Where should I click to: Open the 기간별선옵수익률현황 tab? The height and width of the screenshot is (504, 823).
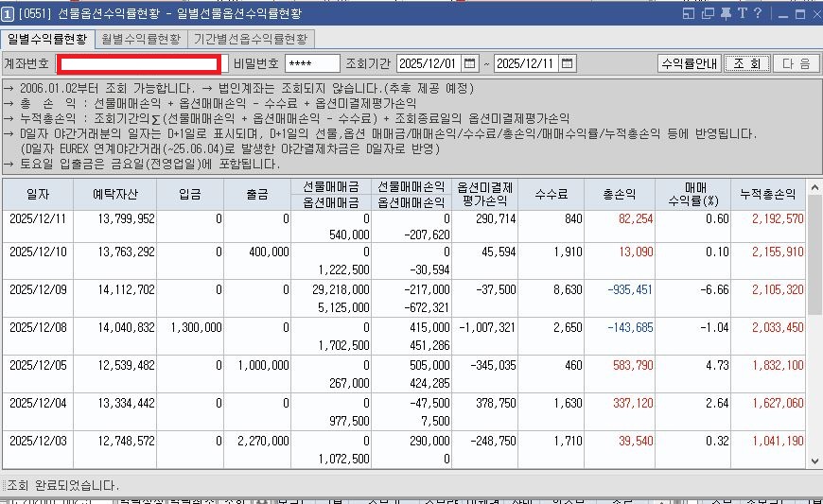[x=251, y=40]
